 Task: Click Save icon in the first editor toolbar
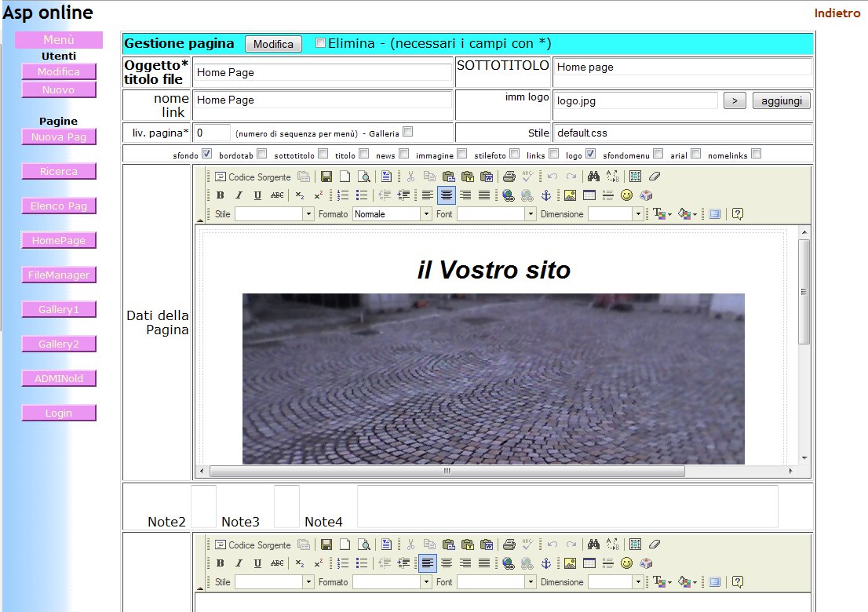point(326,177)
